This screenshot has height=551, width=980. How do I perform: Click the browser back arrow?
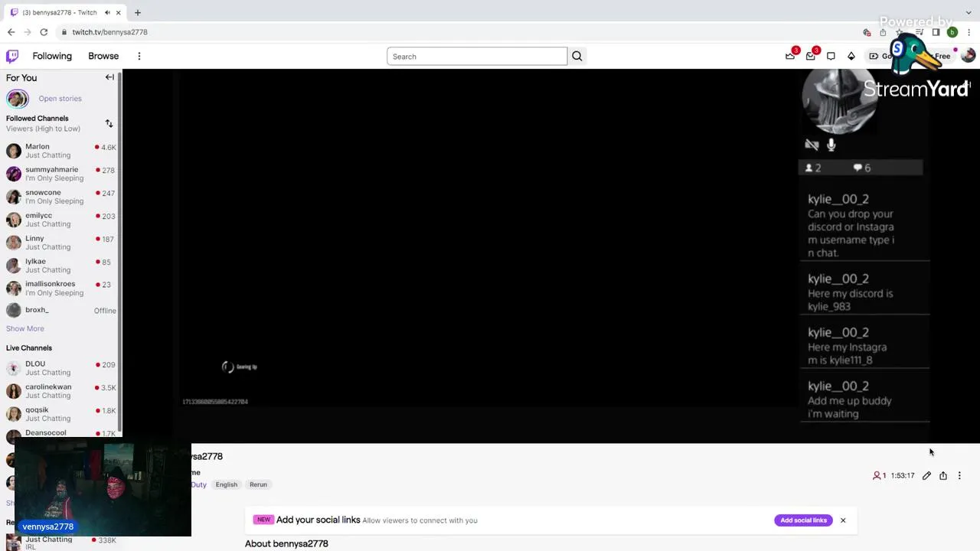tap(11, 32)
